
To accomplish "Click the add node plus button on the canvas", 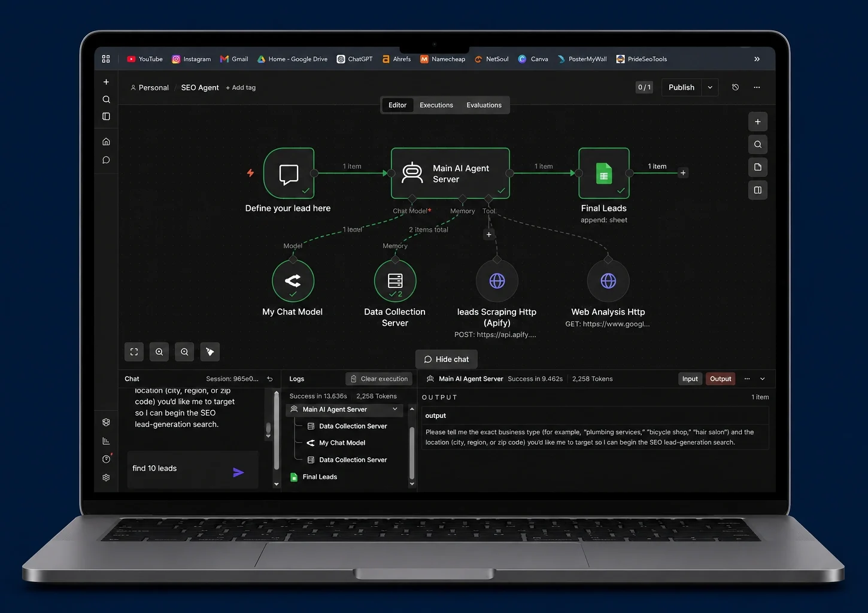I will pyautogui.click(x=758, y=122).
